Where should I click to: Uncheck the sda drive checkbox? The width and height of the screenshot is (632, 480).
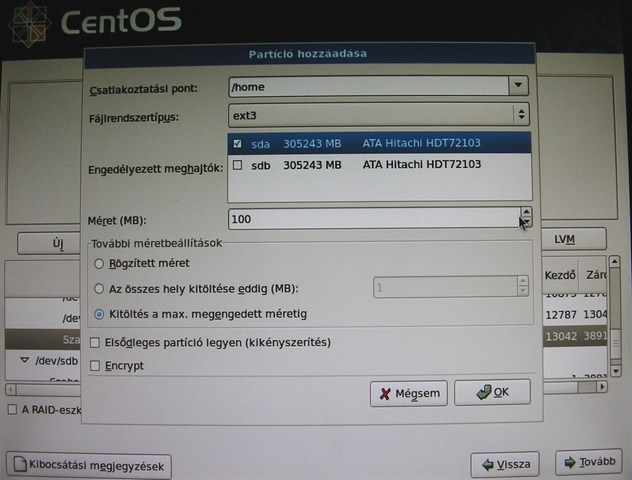[x=237, y=144]
